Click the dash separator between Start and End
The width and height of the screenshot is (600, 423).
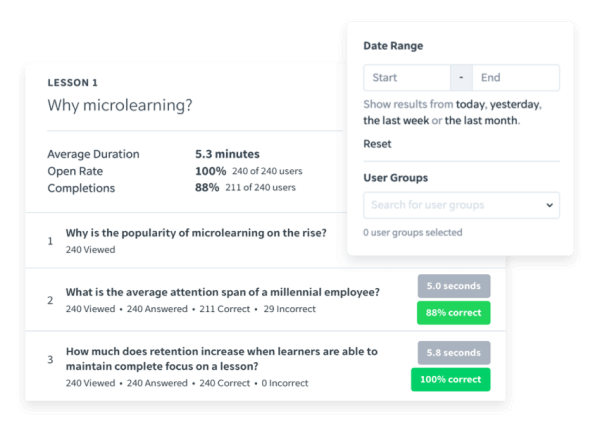[461, 78]
